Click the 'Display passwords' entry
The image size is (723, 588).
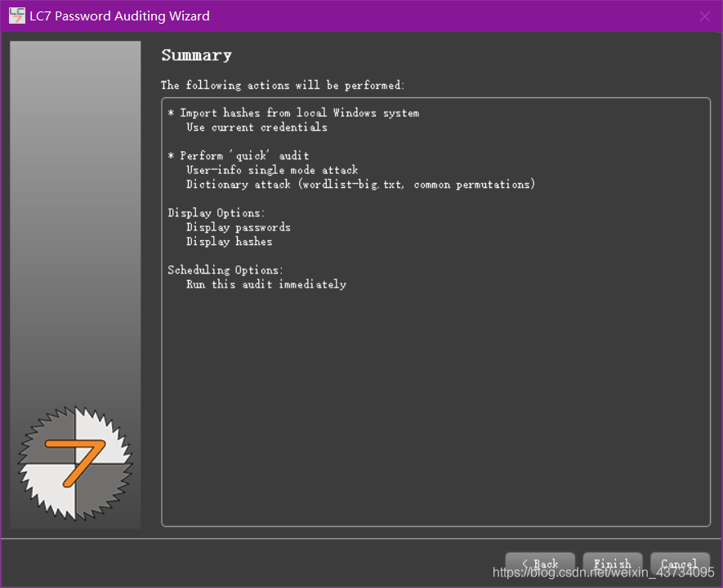[x=239, y=227]
